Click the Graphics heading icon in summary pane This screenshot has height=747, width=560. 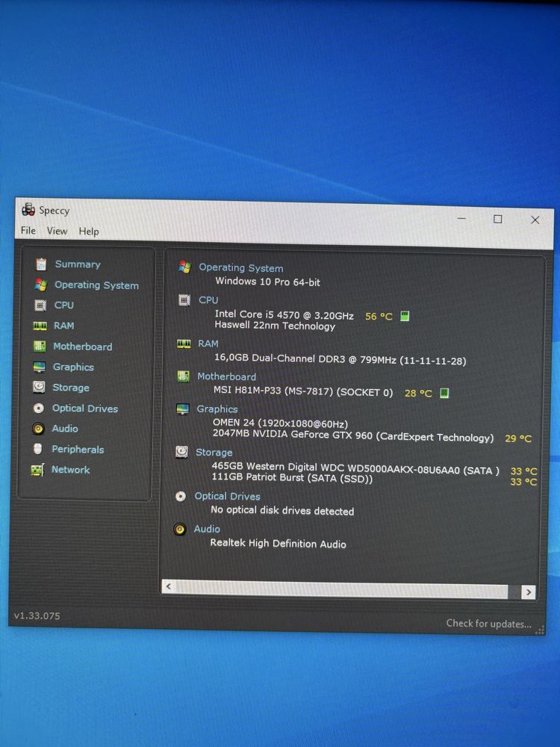click(182, 409)
